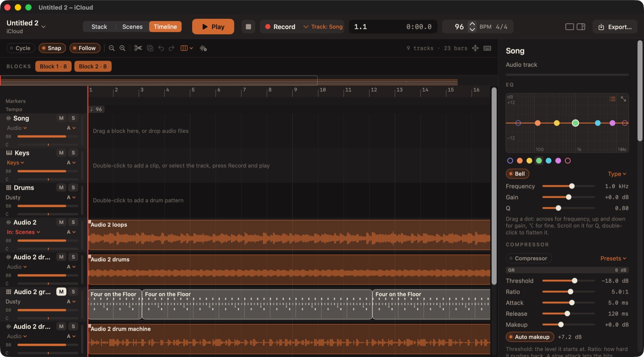Start playback with the Play button
The width and height of the screenshot is (644, 357).
click(x=213, y=27)
